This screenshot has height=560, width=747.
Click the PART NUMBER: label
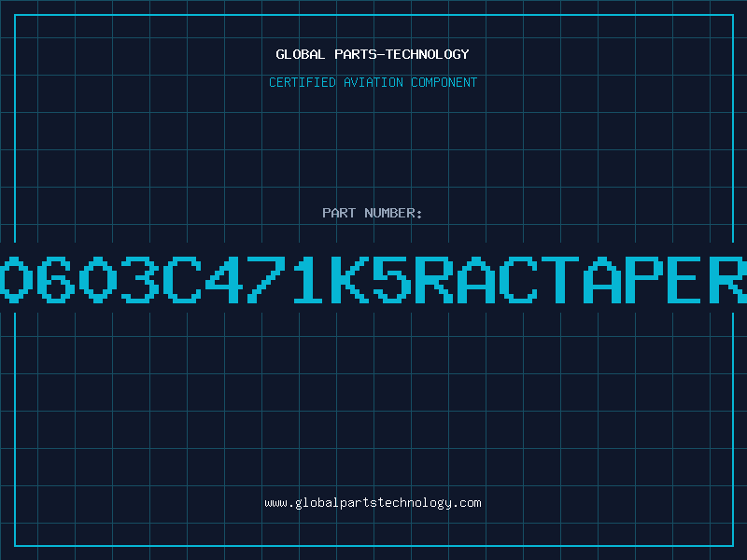(373, 213)
